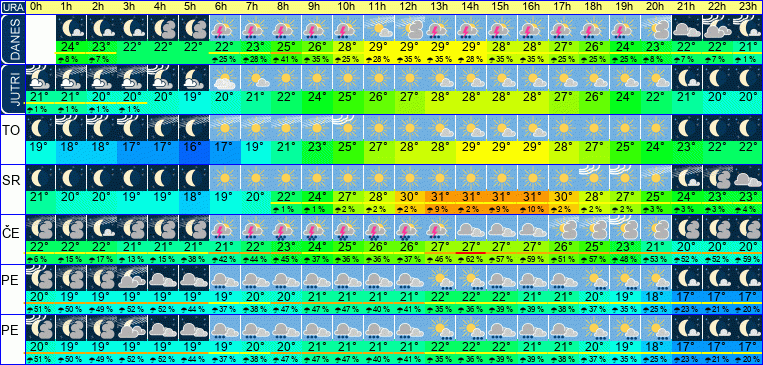Click the orange 31° cell for SR at 14h
Viewport: 763px width, 365px height.
(471, 196)
